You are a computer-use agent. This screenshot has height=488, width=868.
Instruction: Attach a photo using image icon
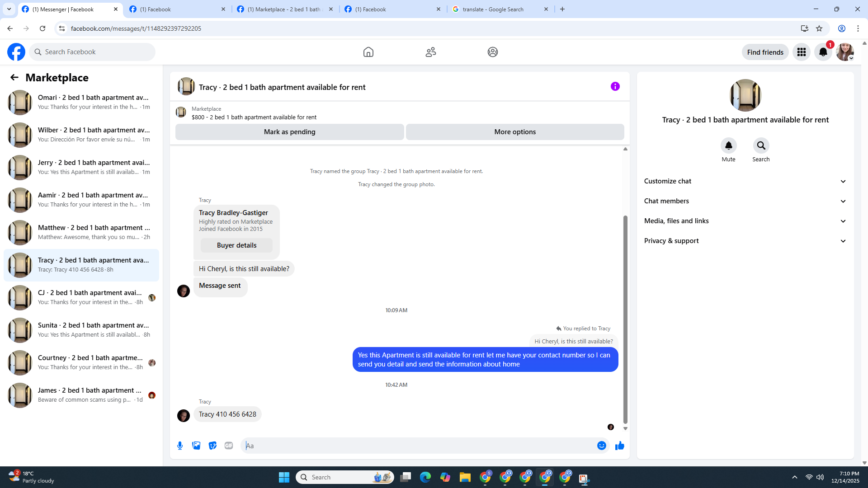coord(196,446)
